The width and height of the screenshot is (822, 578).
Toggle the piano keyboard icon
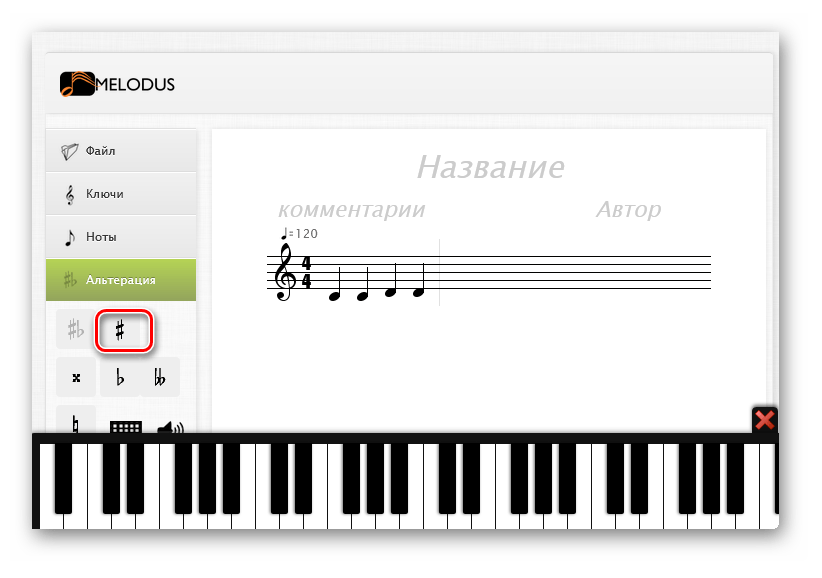[x=126, y=427]
